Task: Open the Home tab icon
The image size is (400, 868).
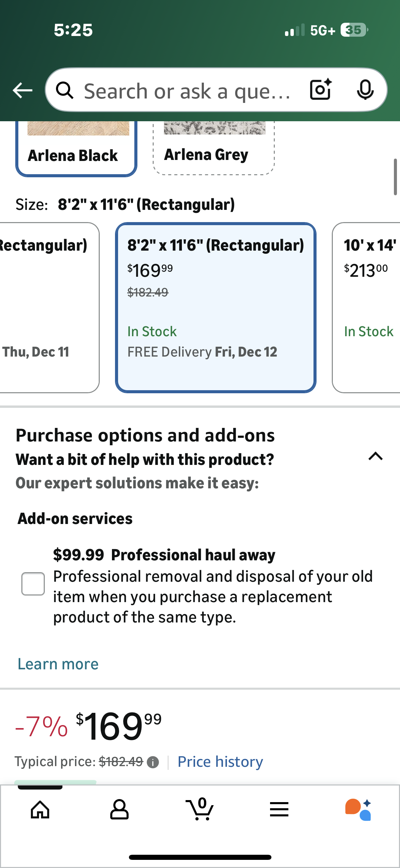Action: click(x=40, y=810)
